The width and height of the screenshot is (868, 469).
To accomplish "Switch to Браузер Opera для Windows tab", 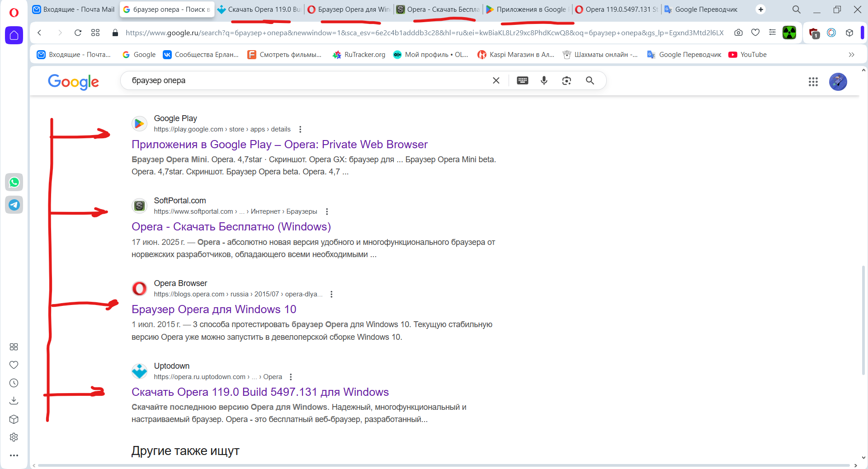I will (x=349, y=9).
